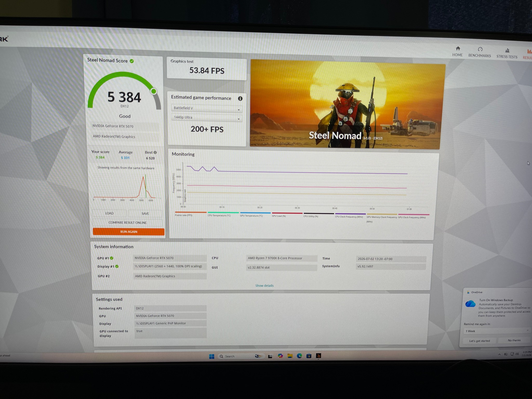Toggle the CPU Utility (%) graph series

point(319,215)
